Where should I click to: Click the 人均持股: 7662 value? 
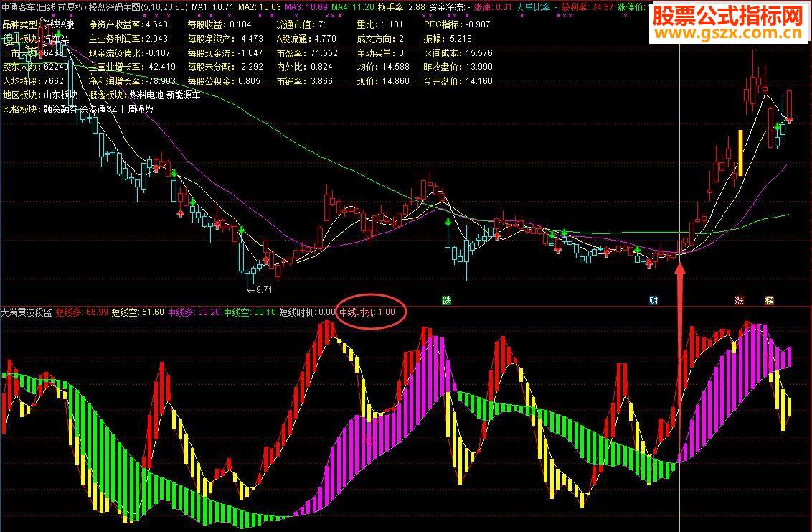coord(33,81)
